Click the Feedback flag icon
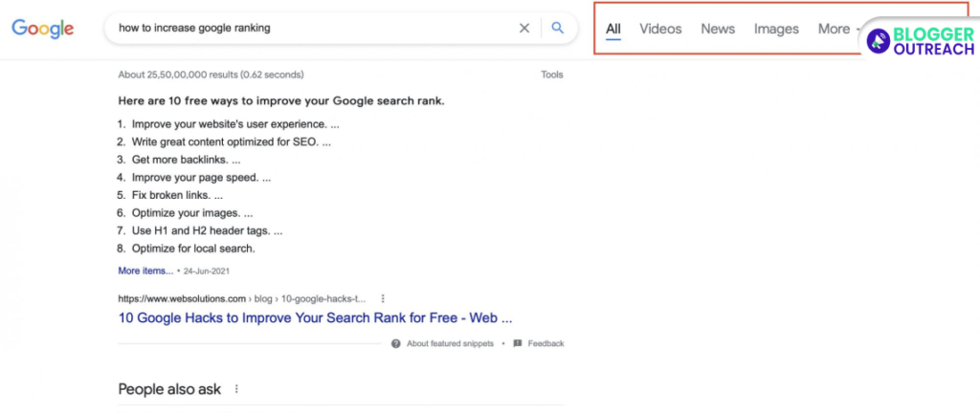This screenshot has height=413, width=980. (518, 343)
